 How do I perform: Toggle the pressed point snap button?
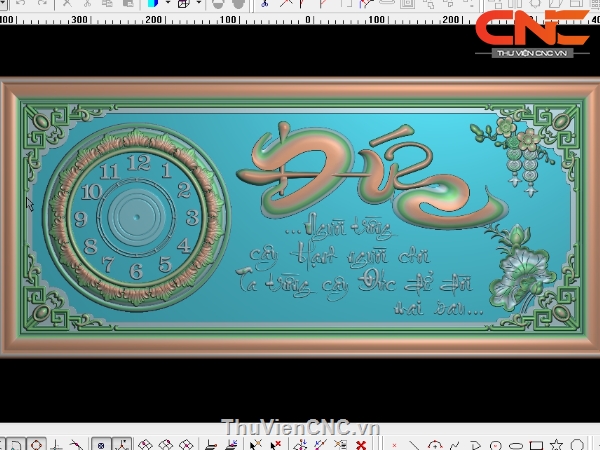[x=101, y=444]
